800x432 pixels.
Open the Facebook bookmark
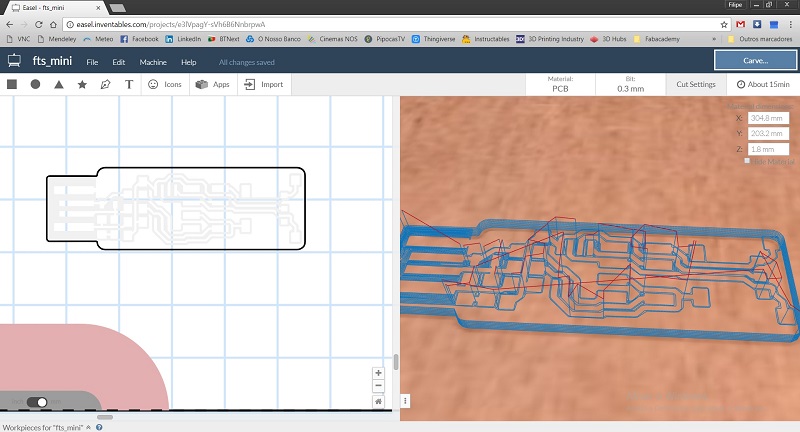[139, 39]
